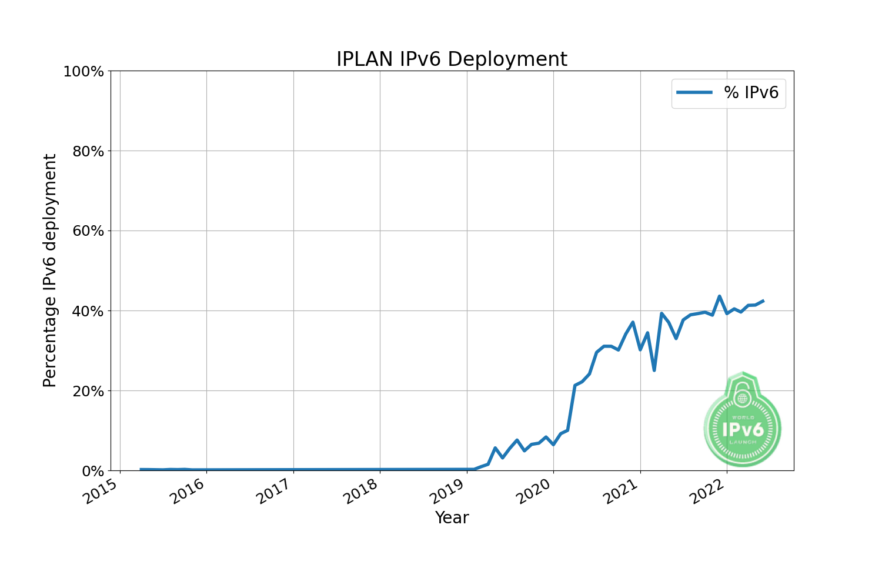Click the line's highest peak near 2022
Image resolution: width=882 pixels, height=588 pixels.
tap(719, 296)
